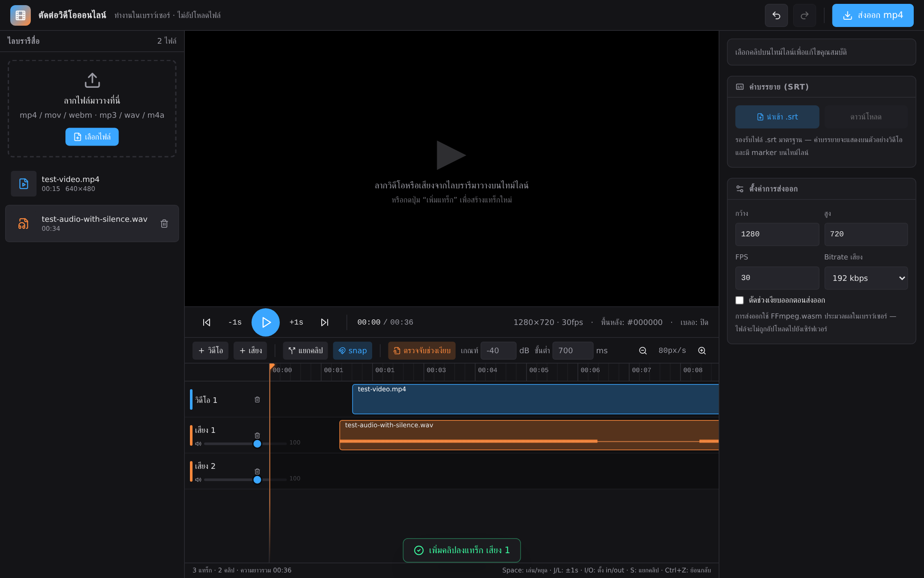Image resolution: width=924 pixels, height=578 pixels.
Task: Select the test-video.mp4 clip on timeline
Action: tap(535, 399)
